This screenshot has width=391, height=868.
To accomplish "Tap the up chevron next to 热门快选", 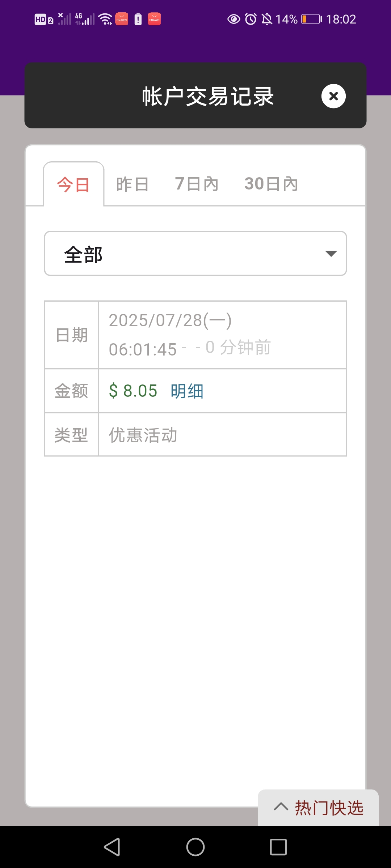I will tap(281, 807).
